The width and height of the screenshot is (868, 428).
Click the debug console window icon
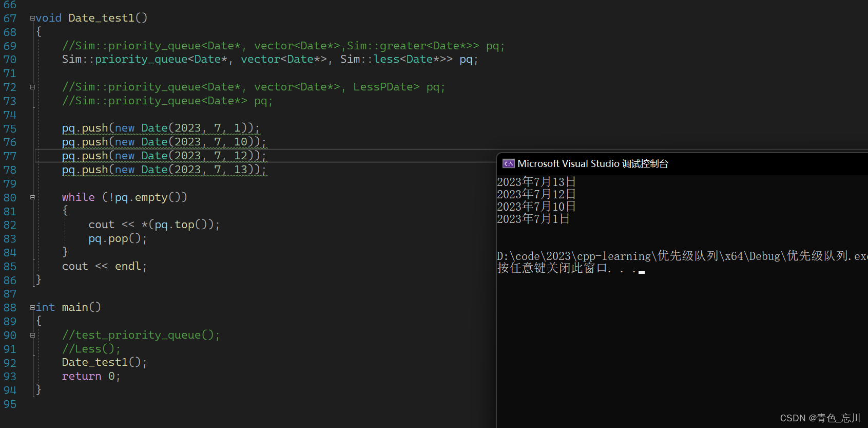(508, 163)
